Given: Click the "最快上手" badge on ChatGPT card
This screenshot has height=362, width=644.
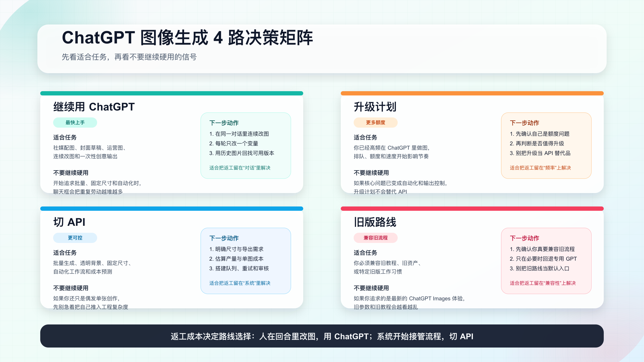Looking at the screenshot, I should [x=75, y=122].
